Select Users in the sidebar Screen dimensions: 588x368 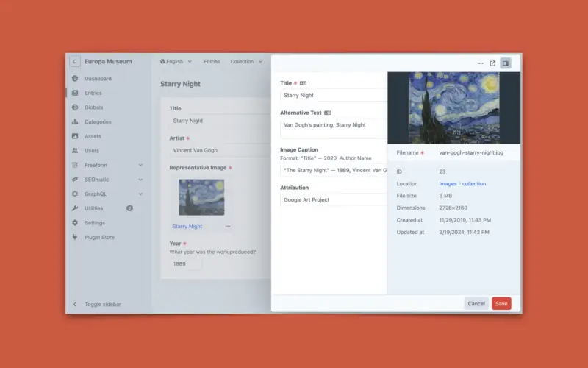coord(92,151)
